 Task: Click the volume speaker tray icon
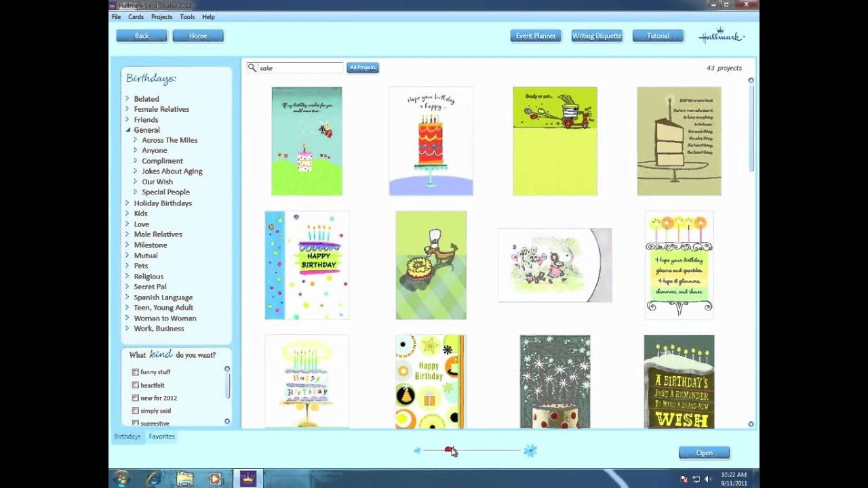coord(708,479)
